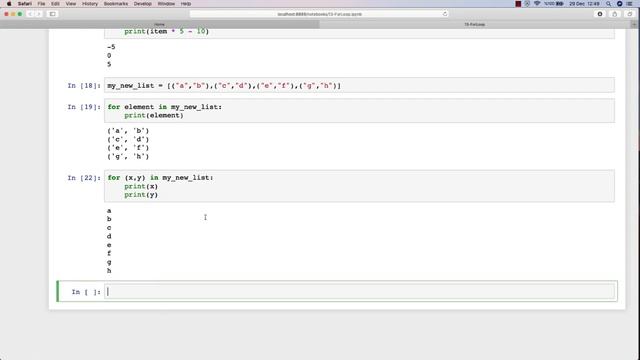
Task: Go forward with Safari forward arrow
Action: 39,14
